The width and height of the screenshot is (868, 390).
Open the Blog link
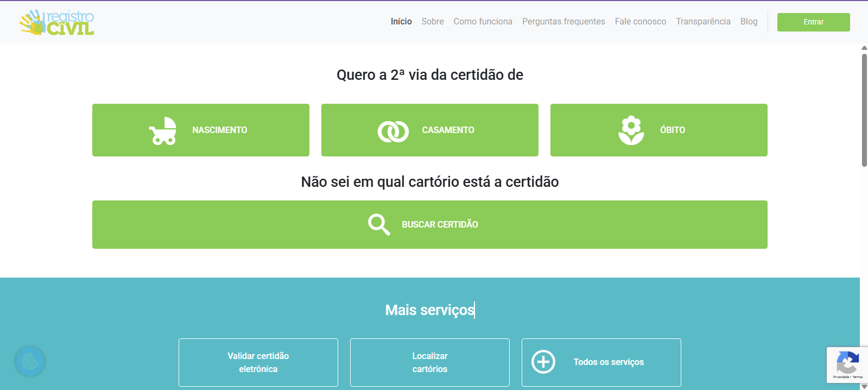749,22
